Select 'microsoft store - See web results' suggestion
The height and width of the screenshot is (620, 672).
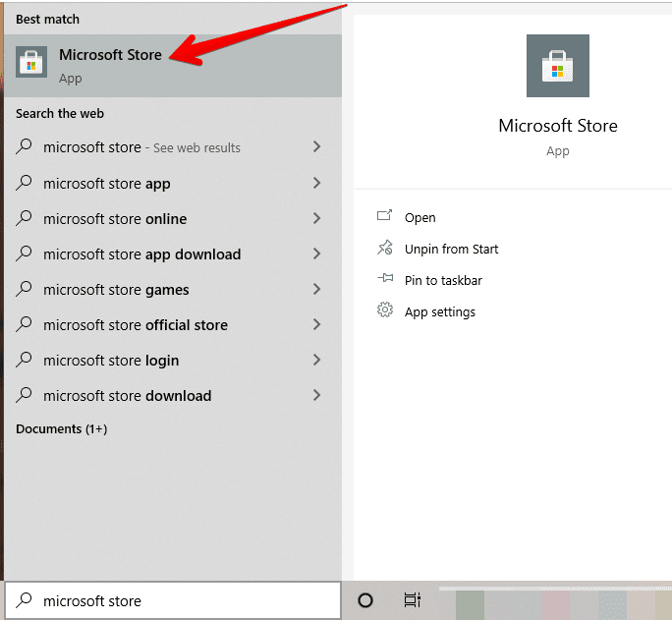[173, 147]
